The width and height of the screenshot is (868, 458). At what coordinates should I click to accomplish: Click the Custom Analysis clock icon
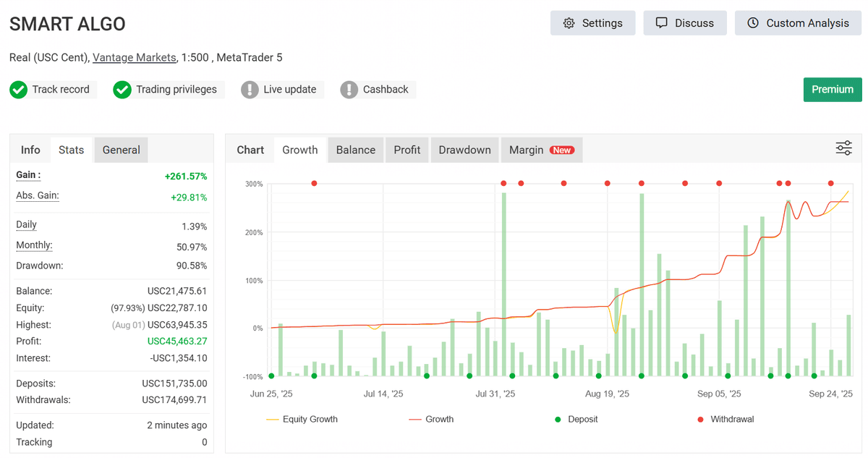[x=753, y=23]
